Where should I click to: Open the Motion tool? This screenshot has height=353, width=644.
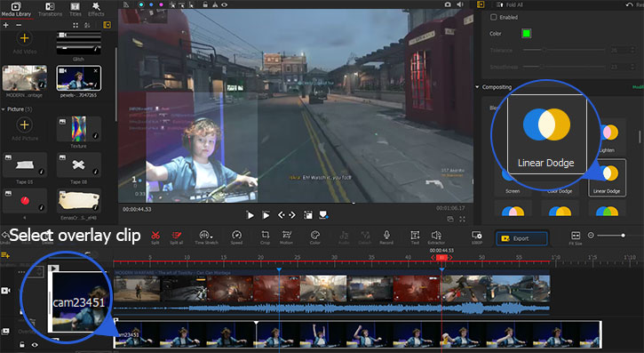pyautogui.click(x=286, y=237)
